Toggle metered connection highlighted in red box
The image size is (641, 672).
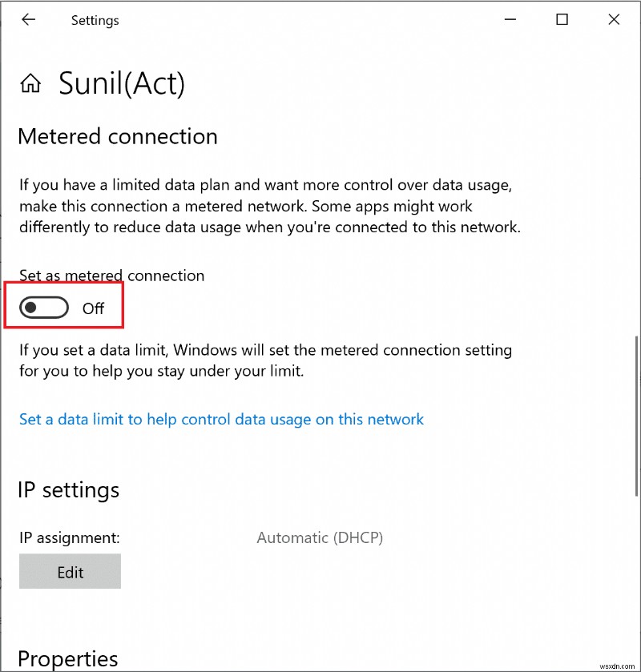coord(43,307)
